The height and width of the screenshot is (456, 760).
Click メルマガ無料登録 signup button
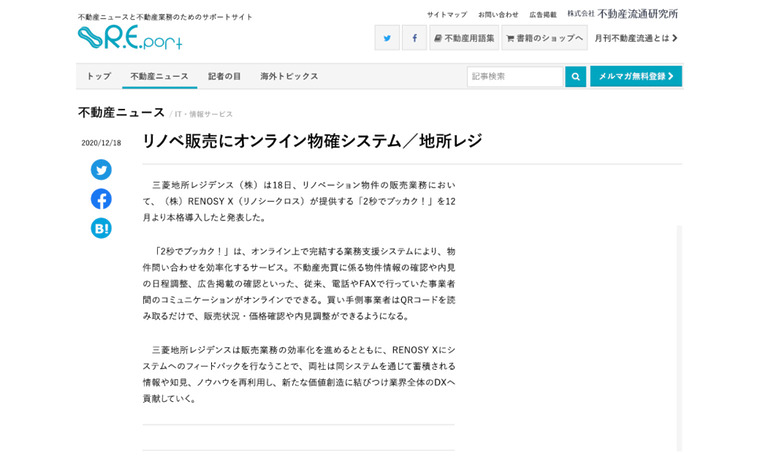coord(636,76)
